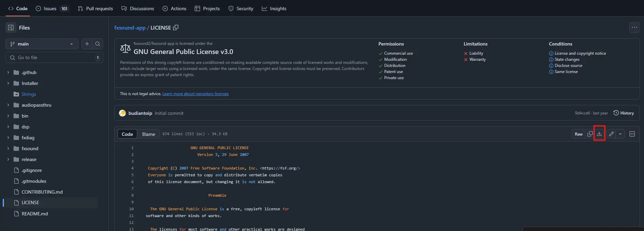Open README.md in file tree
644x231 pixels.
click(35, 214)
